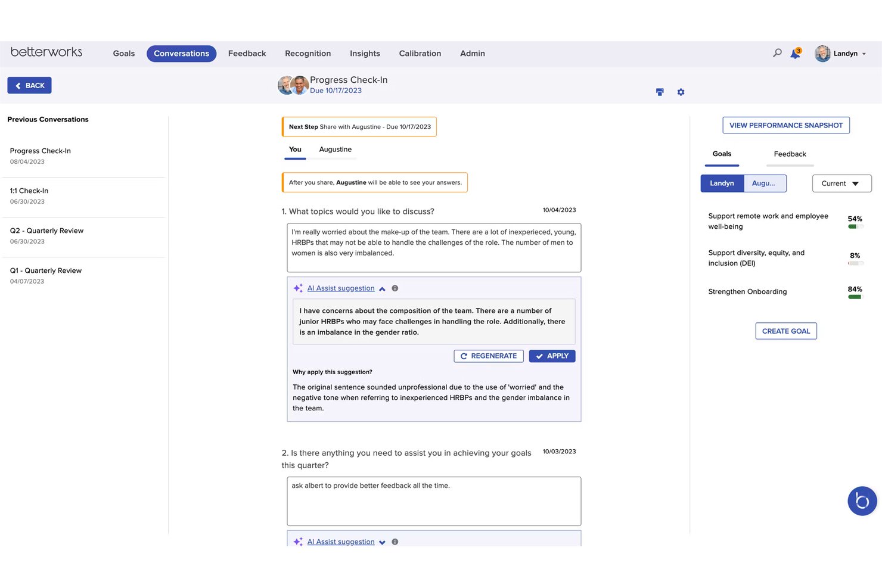This screenshot has height=588, width=882.
Task: Click the info icon beside first AI Assist suggestion
Action: click(x=395, y=288)
